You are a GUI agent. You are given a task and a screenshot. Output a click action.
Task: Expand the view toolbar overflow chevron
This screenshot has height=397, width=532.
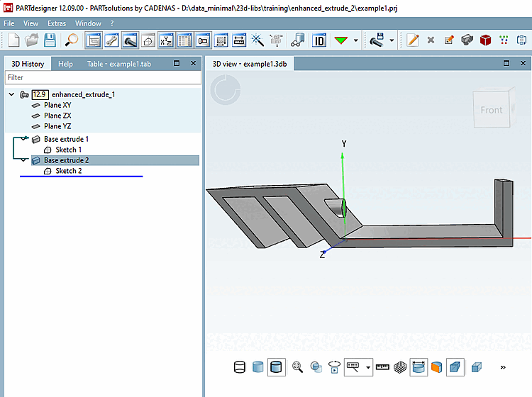(x=503, y=367)
